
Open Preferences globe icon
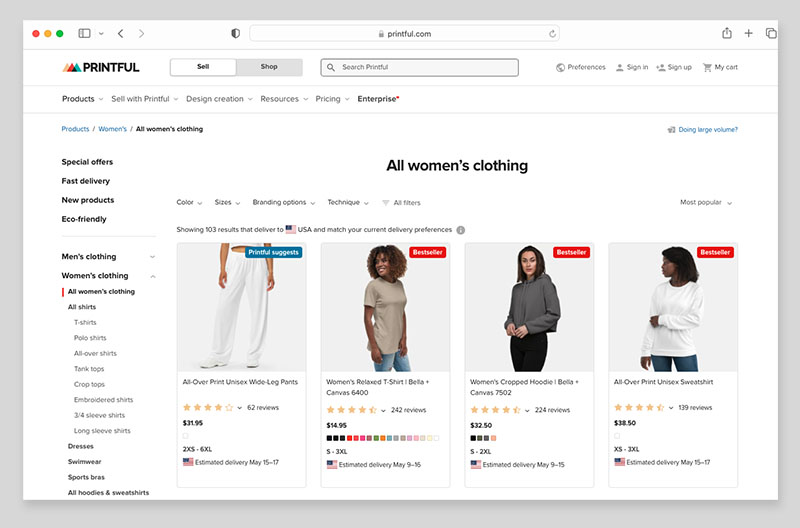pyautogui.click(x=560, y=67)
